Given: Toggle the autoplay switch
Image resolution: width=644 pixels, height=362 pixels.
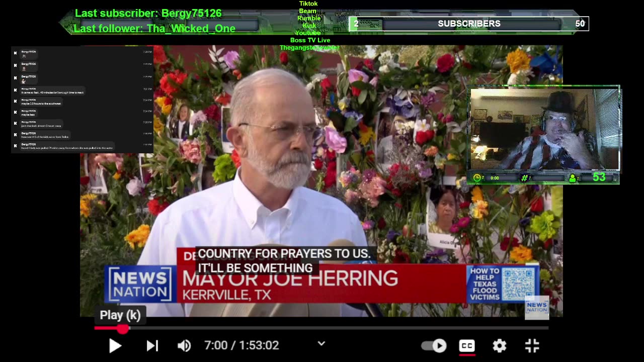Looking at the screenshot, I should click(x=434, y=345).
